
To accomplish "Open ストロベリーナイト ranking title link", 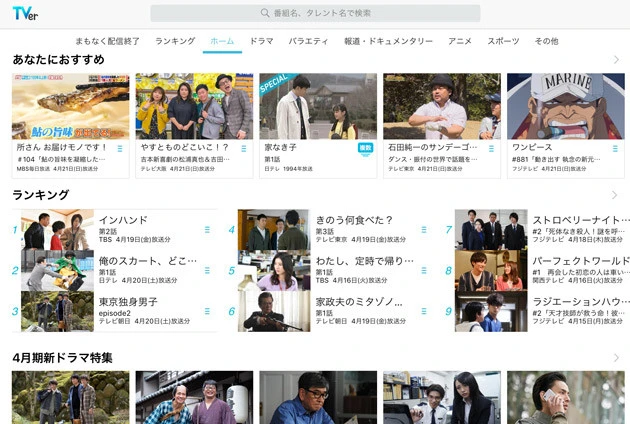I will pos(580,220).
